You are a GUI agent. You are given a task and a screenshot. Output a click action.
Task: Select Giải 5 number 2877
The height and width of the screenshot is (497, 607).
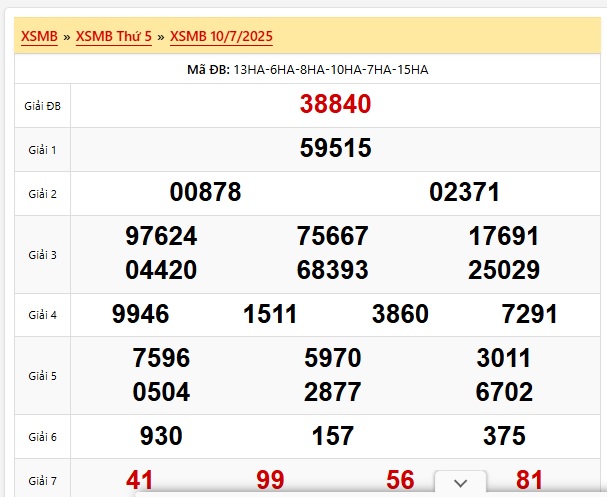point(333,392)
